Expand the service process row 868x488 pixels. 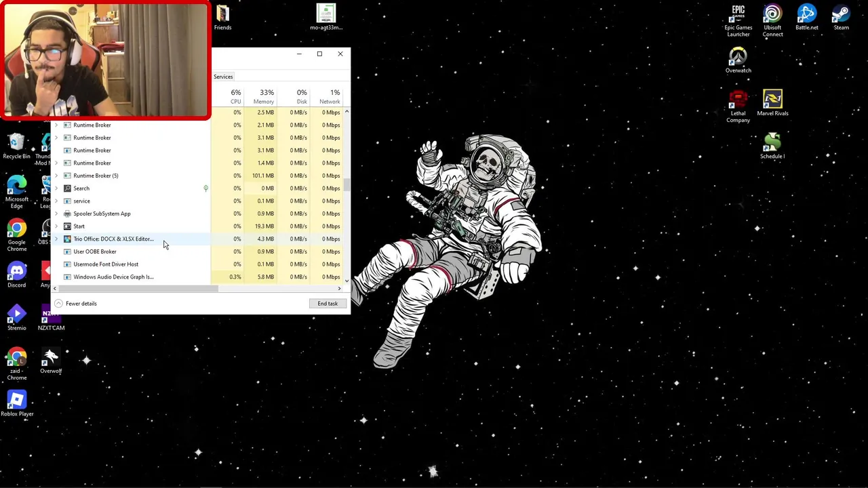click(56, 201)
